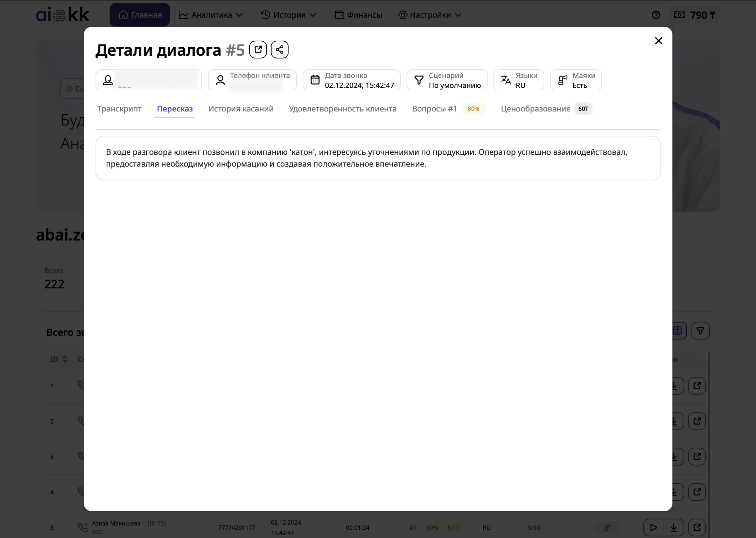Viewport: 756px width, 538px height.
Task: Select the Удовлетворенность клиента tab
Action: point(343,109)
